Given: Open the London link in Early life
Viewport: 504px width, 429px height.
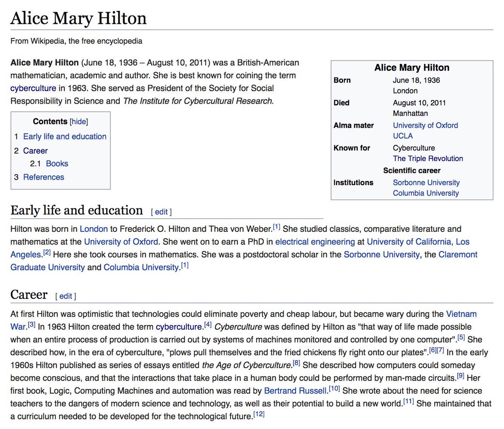Looking at the screenshot, I should point(94,229).
